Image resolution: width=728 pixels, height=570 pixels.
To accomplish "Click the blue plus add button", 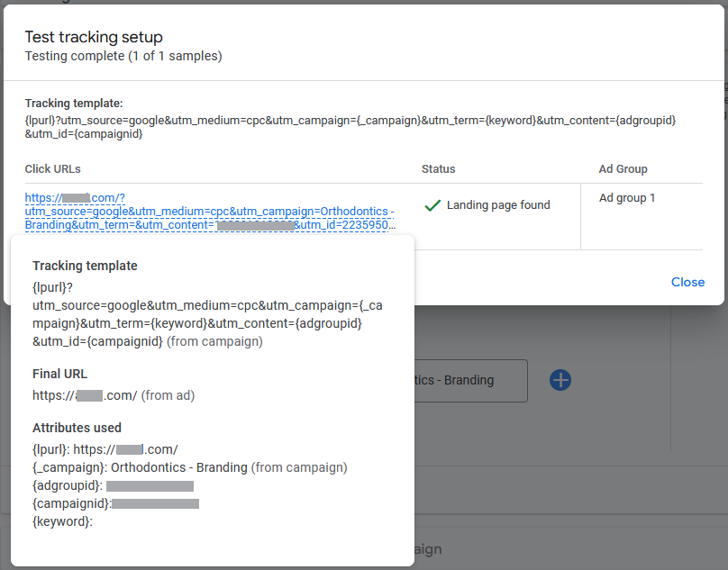I will tap(560, 380).
